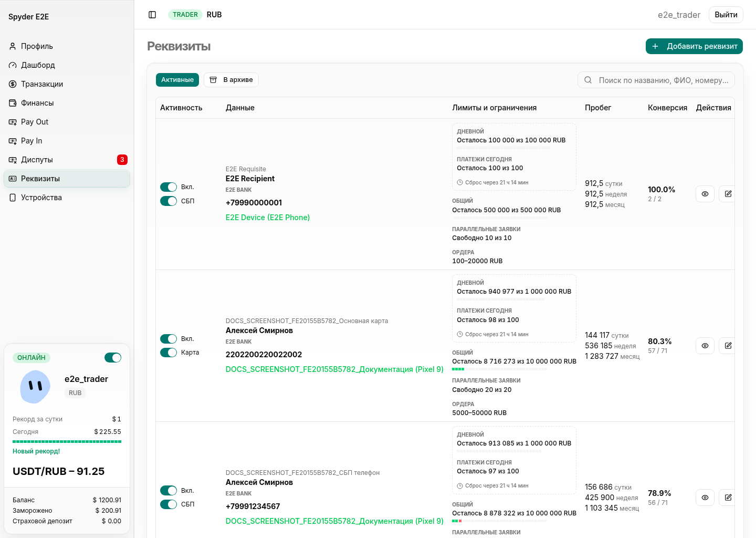View details for card 2202200220022002
Image resolution: width=756 pixels, height=538 pixels.
[x=705, y=346]
